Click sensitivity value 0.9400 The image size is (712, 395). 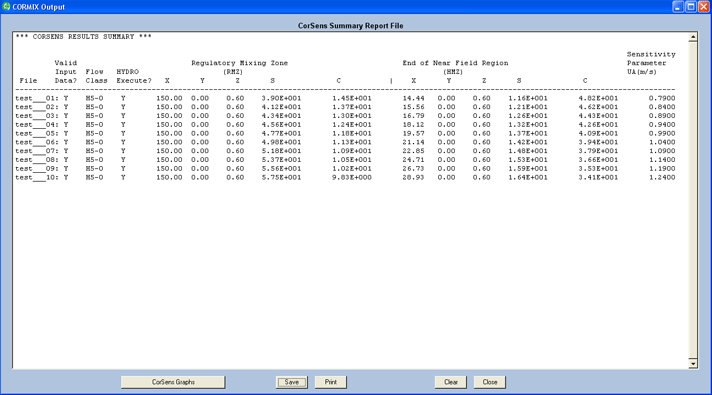(x=662, y=124)
